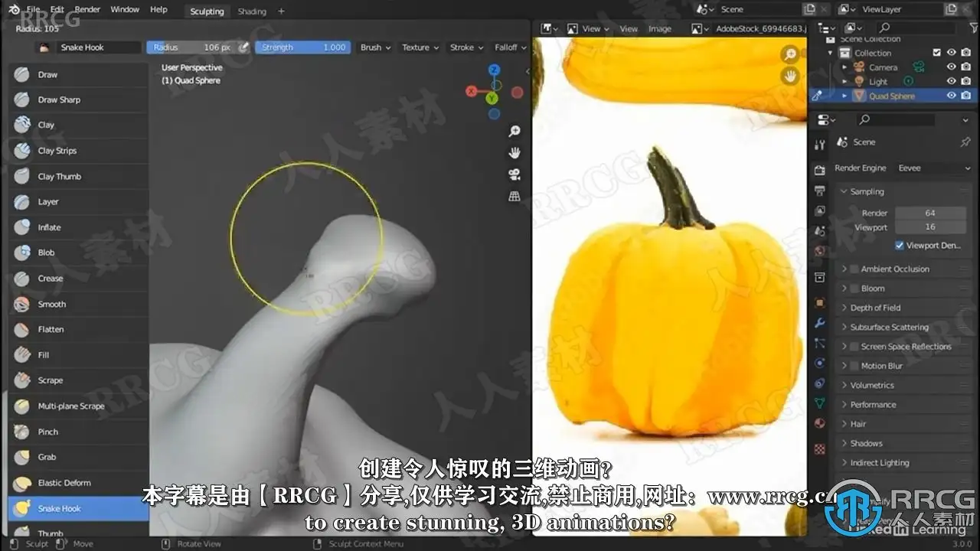Open the Texture settings dropdown
This screenshot has width=980, height=551.
[x=420, y=47]
